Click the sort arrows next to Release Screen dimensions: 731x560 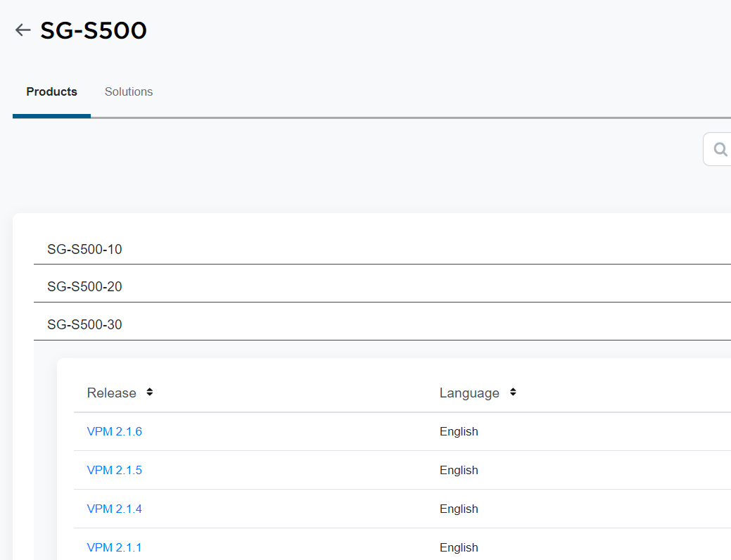click(x=149, y=393)
